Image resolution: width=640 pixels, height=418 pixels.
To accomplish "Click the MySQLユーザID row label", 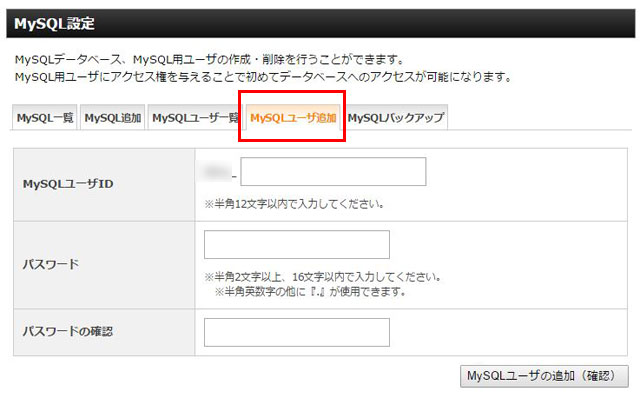I will [68, 184].
